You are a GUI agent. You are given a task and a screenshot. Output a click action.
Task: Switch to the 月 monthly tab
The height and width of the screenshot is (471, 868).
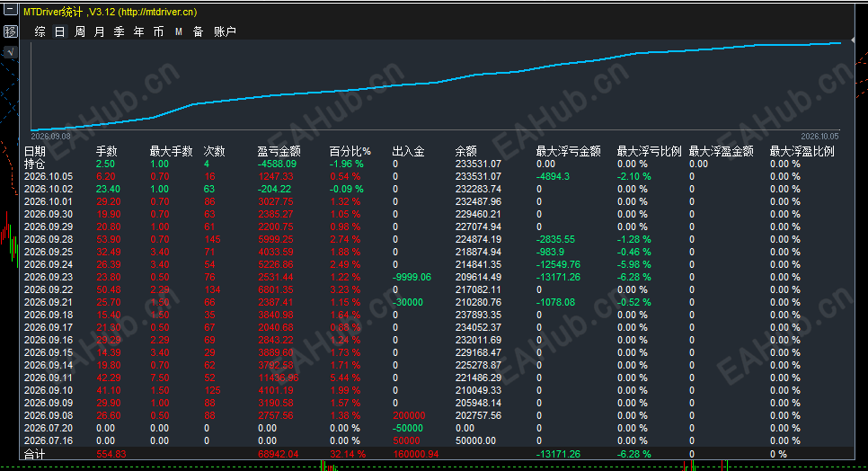coord(99,31)
